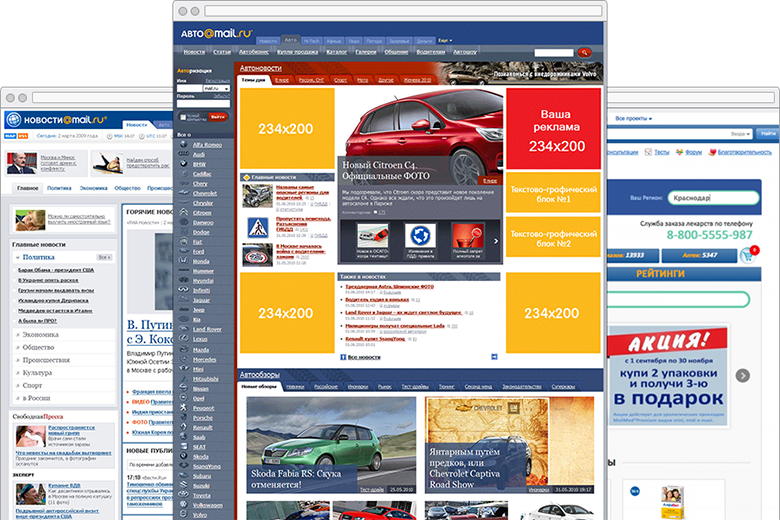Click the Краснодар region input field
Screen dimensions: 780x520
point(713,198)
